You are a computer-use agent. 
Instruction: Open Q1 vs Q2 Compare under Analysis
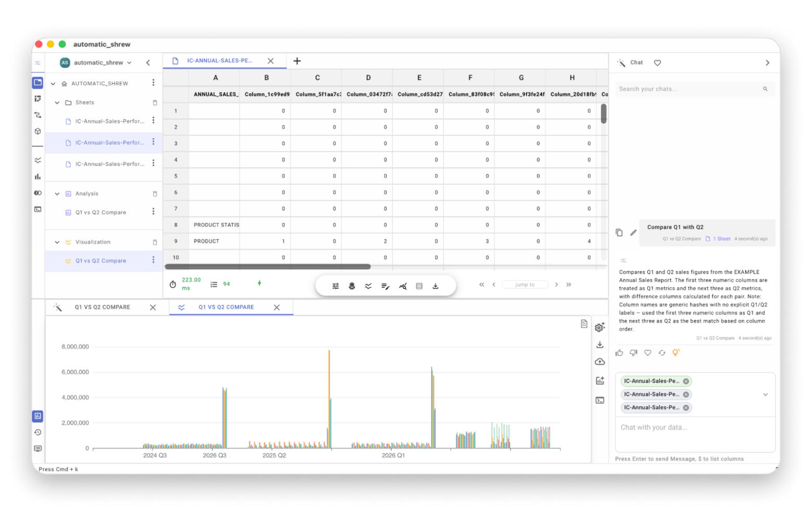100,213
